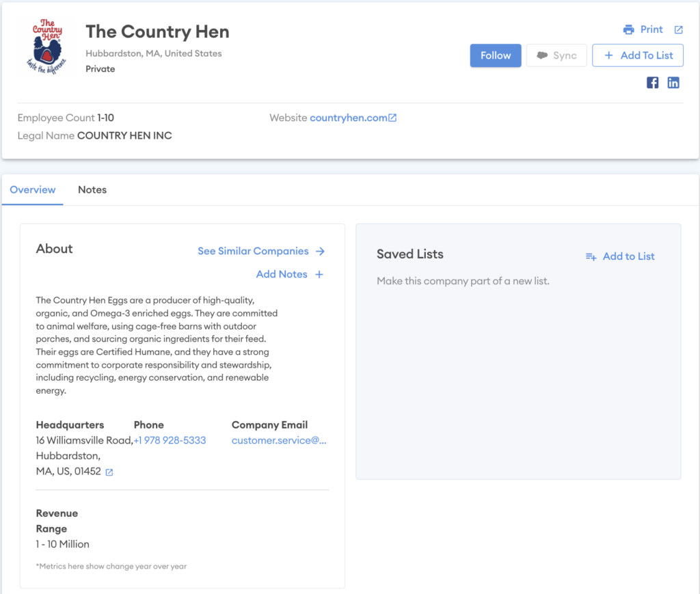Click The Country Hen logo
The width and height of the screenshot is (700, 594).
(x=46, y=46)
